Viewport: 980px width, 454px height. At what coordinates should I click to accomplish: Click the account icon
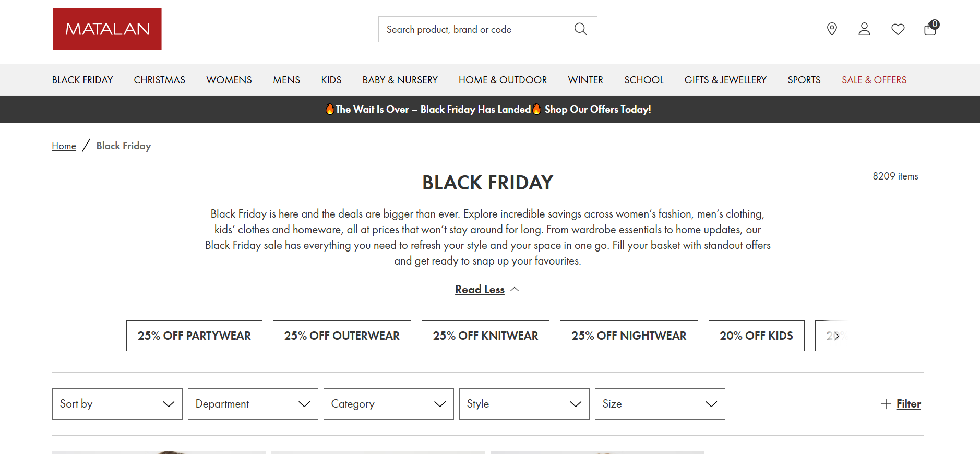(864, 29)
